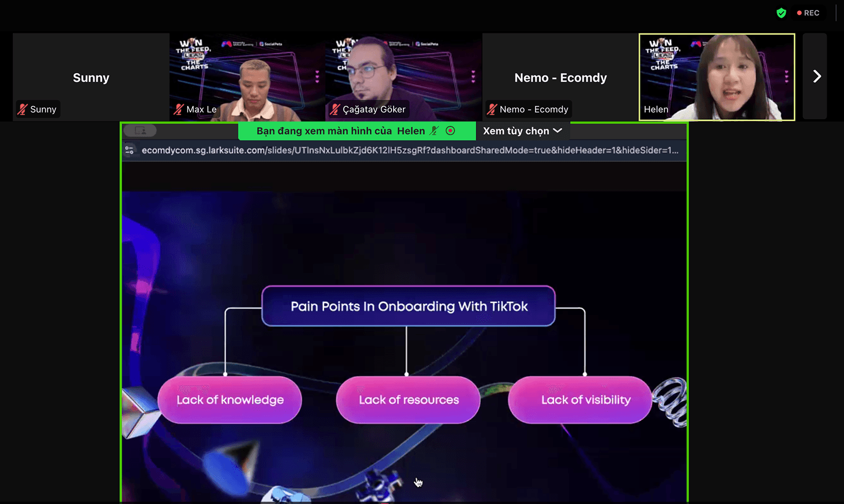
Task: Click the green meeting security shield icon
Action: click(x=781, y=13)
